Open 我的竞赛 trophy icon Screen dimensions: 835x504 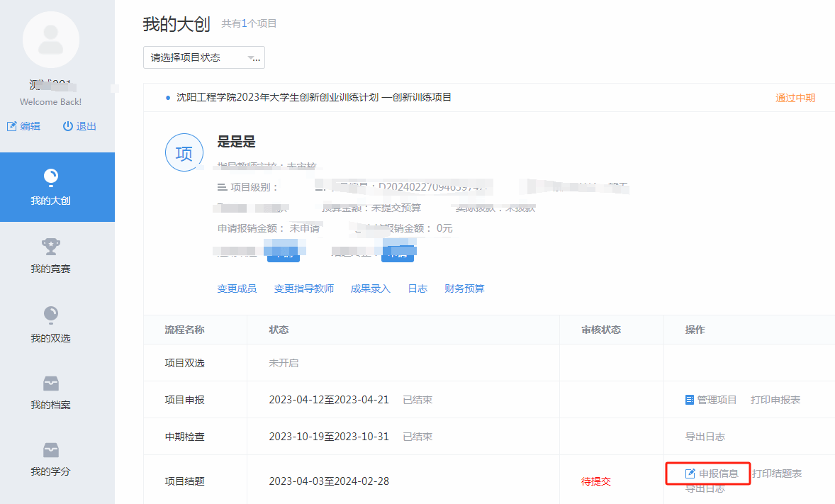tap(50, 246)
